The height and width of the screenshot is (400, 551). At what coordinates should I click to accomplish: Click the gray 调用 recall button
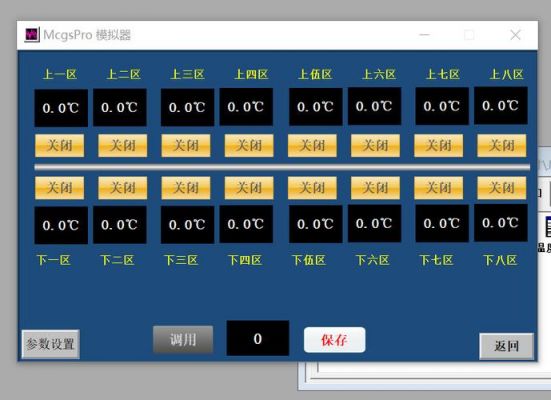point(183,340)
